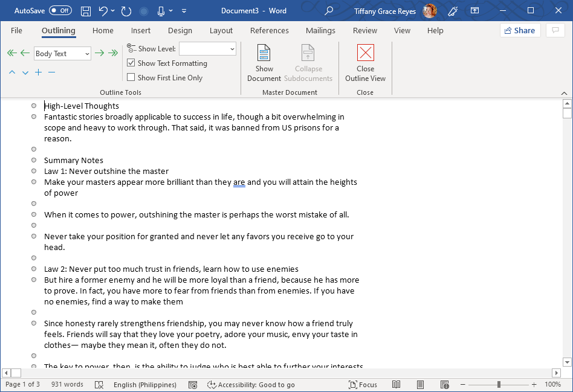Expand the selected outline item
The image size is (573, 392).
click(38, 72)
